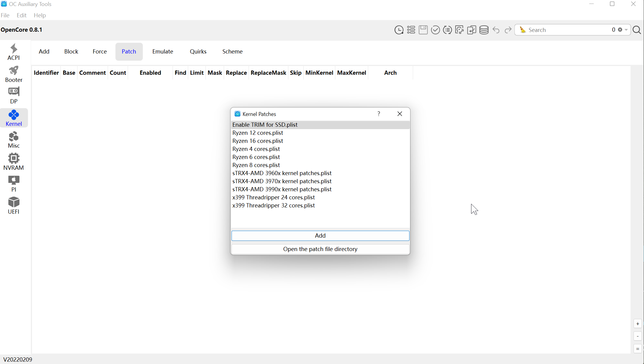Click the validate checkmark circle icon

435,30
